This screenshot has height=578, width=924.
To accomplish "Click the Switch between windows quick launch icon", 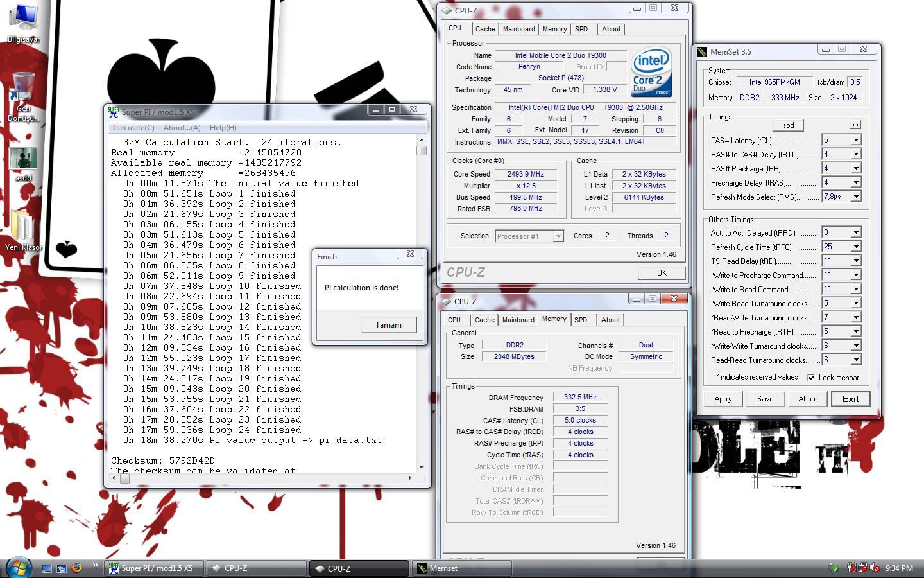I will 62,568.
